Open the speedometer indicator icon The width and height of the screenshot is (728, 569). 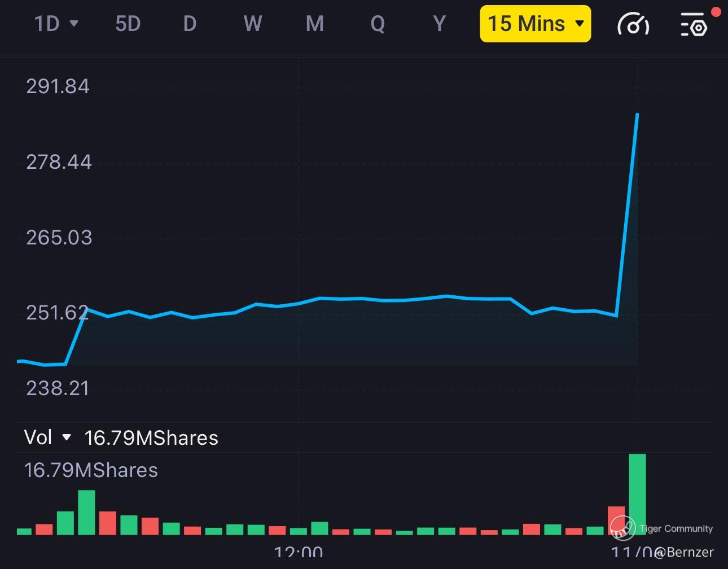[633, 24]
